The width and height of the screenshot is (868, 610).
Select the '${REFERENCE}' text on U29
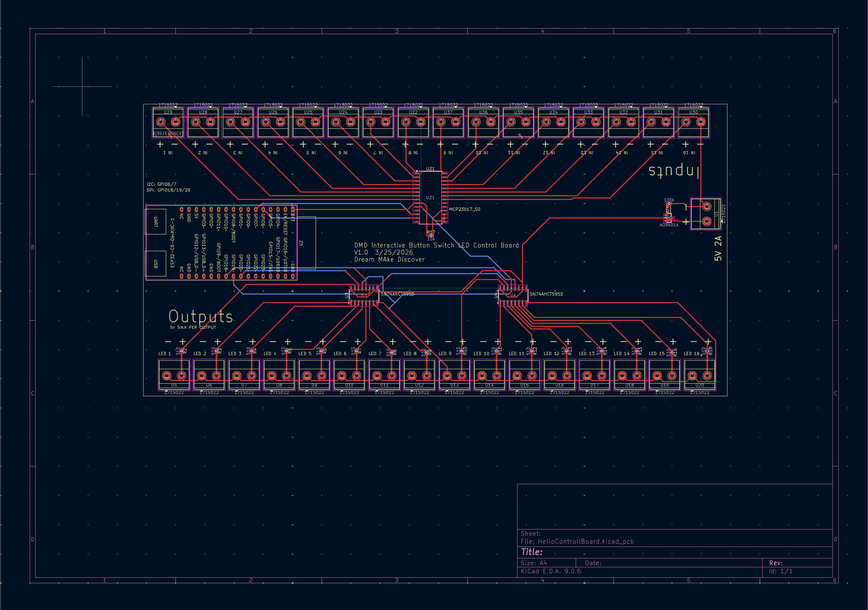coord(168,134)
